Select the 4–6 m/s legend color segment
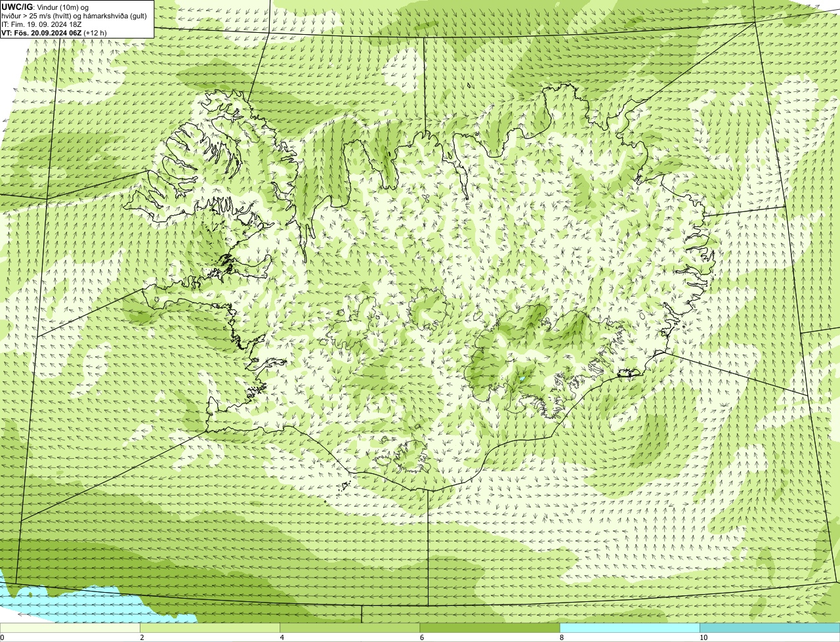 [x=349, y=628]
